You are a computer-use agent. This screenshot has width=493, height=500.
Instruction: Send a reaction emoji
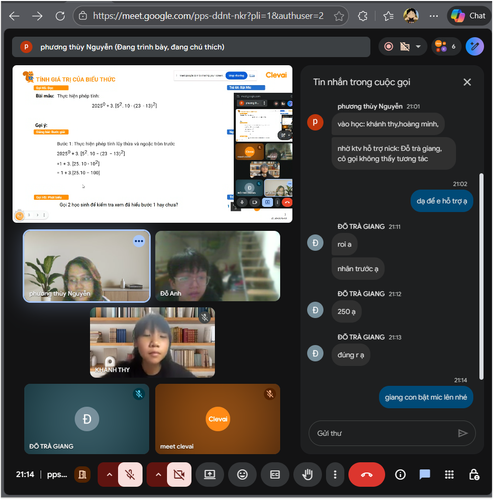(x=242, y=475)
